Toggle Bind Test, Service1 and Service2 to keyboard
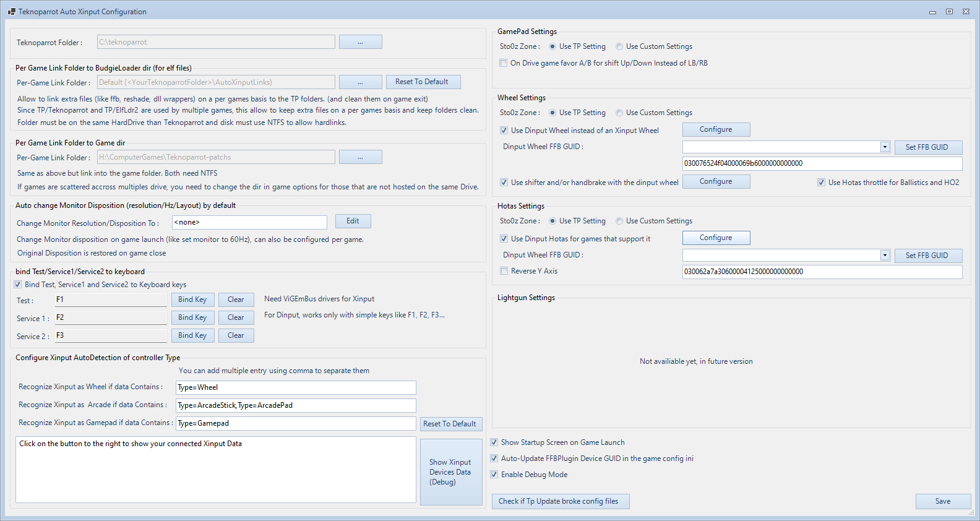 click(18, 285)
